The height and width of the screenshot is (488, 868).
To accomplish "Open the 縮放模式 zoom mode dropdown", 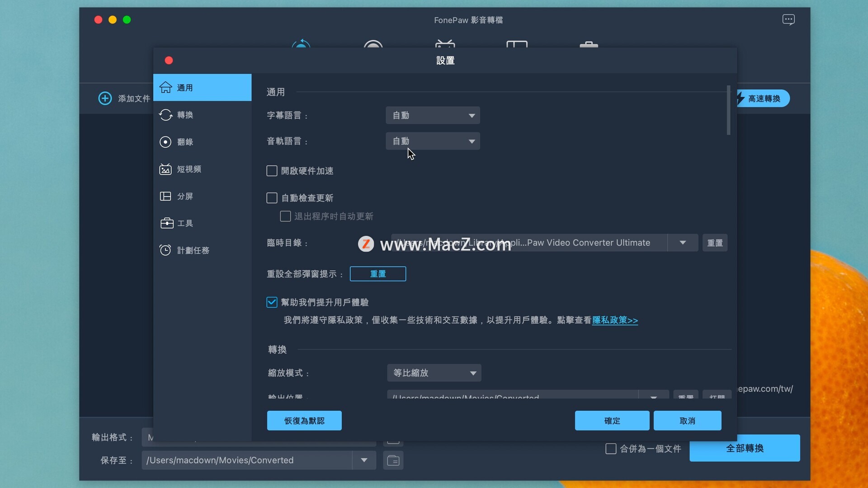I will 434,373.
